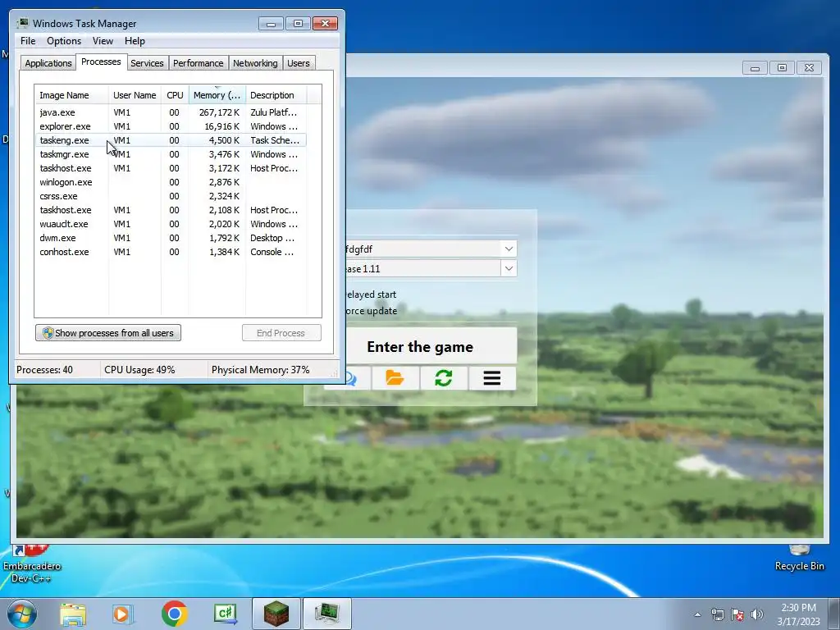This screenshot has height=630, width=840.
Task: Switch to the Minecraft launcher taskbar icon
Action: [x=276, y=614]
